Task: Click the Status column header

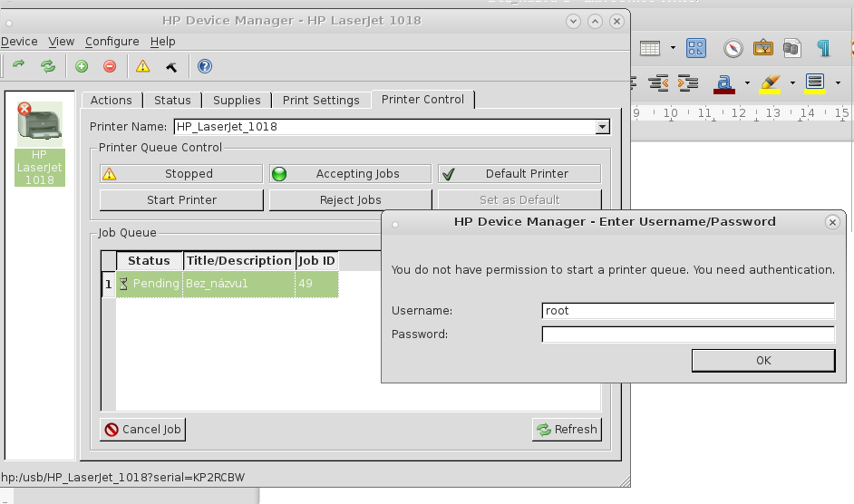Action: pyautogui.click(x=150, y=261)
